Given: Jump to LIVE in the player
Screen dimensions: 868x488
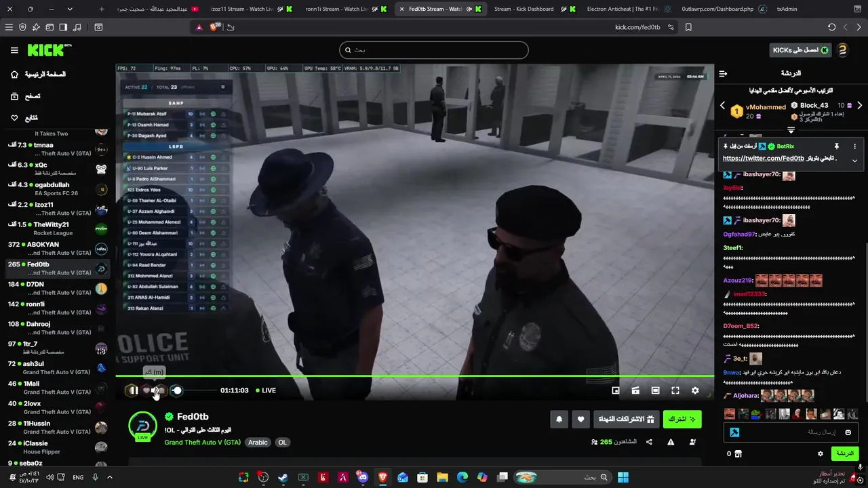Looking at the screenshot, I should click(x=266, y=390).
